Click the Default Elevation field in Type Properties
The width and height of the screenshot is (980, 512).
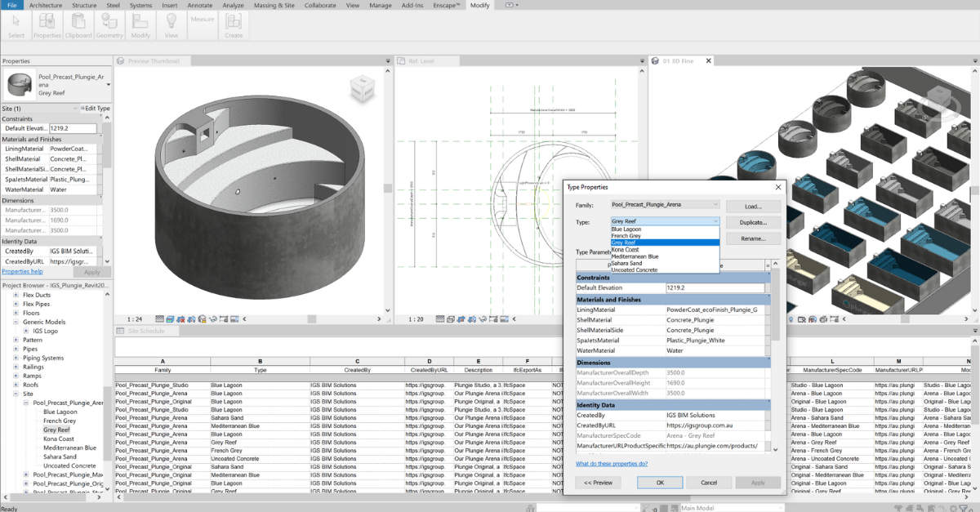(715, 287)
